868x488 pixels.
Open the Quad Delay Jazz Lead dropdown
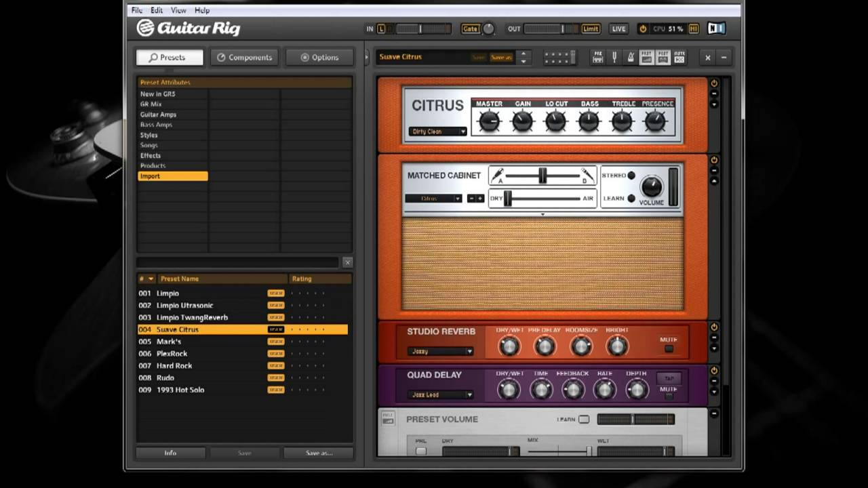point(441,394)
